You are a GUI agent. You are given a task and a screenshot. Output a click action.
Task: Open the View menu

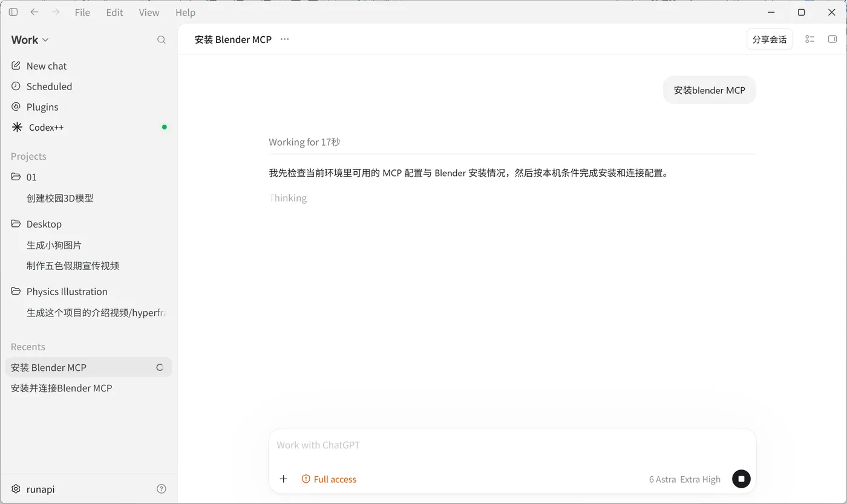[149, 12]
